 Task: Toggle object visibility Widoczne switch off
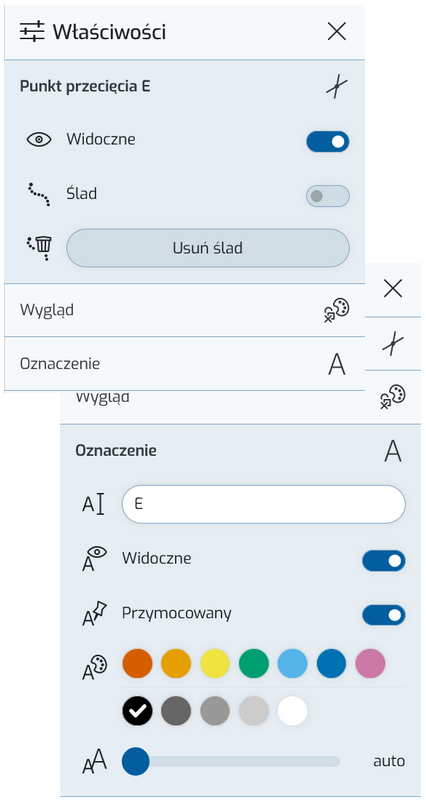pyautogui.click(x=328, y=141)
